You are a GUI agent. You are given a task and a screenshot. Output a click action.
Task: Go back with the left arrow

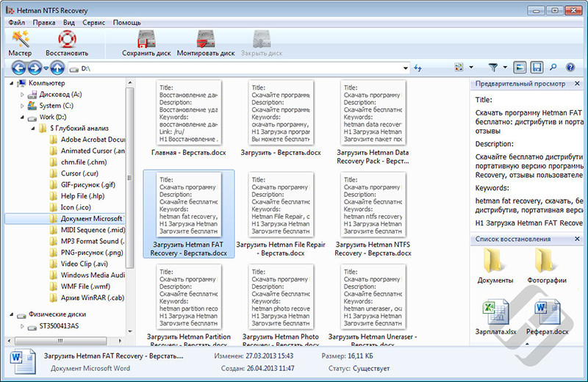tap(19, 68)
